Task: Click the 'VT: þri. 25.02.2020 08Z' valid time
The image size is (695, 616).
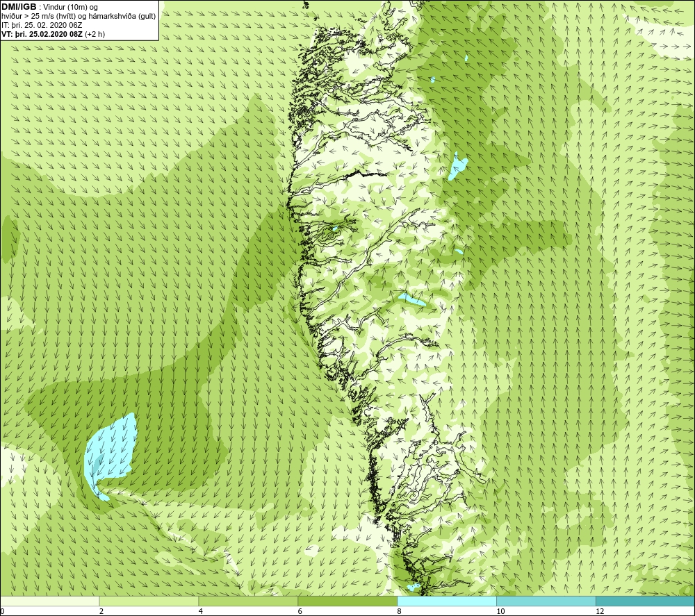Action: click(x=42, y=34)
